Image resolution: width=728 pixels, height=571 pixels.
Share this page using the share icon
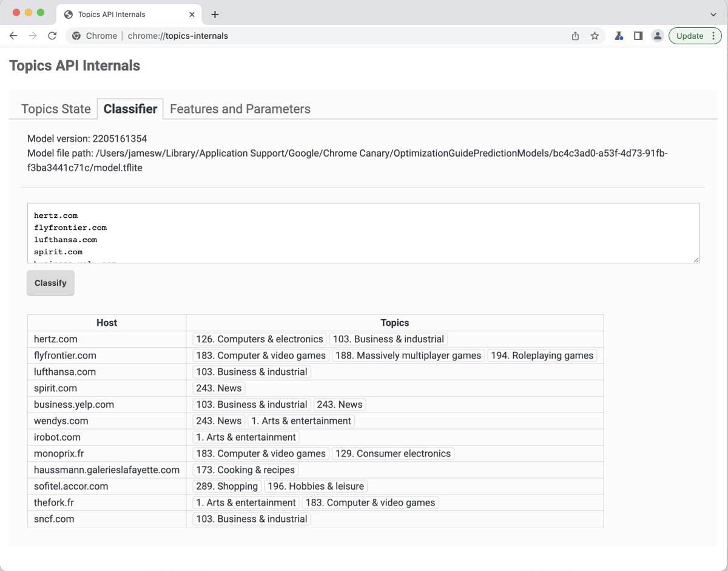[575, 36]
